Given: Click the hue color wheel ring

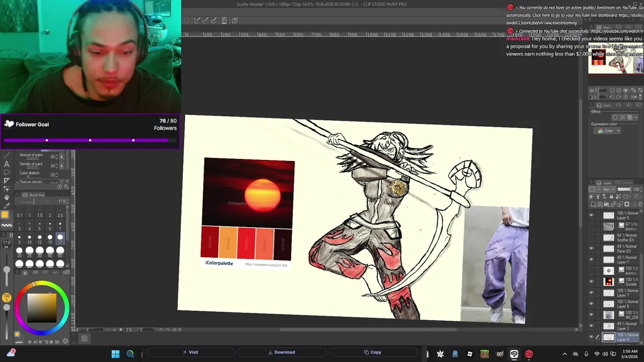Looking at the screenshot, I should tap(42, 284).
